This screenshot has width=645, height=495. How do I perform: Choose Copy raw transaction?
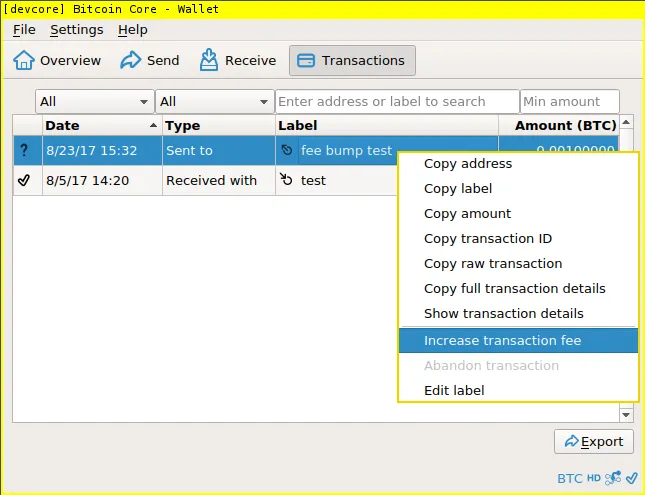pyautogui.click(x=518, y=264)
